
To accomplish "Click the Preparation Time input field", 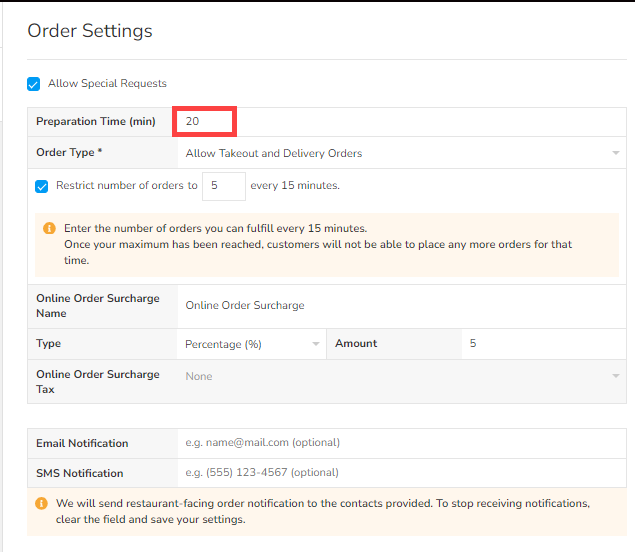I will [205, 122].
